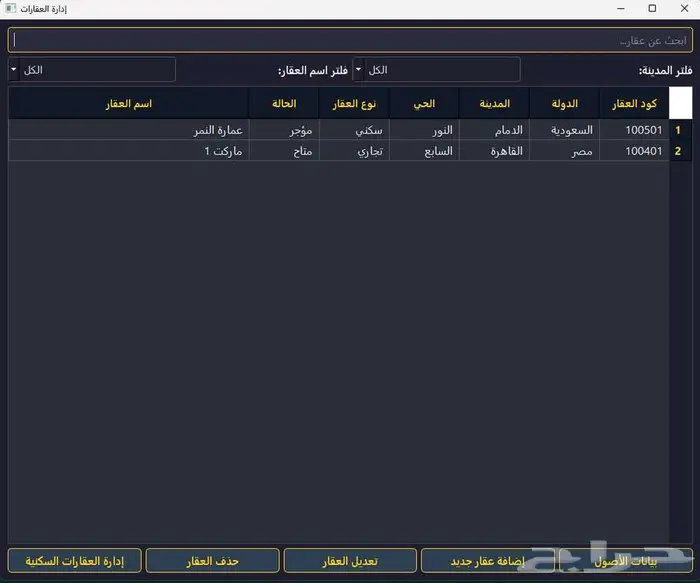Sort by كود العقار column header
700x583 pixels.
pyautogui.click(x=633, y=104)
